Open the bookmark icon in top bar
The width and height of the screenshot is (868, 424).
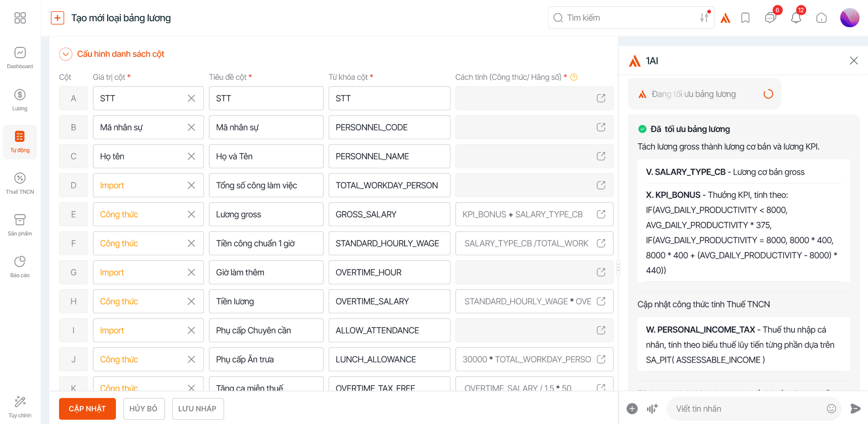tap(746, 18)
